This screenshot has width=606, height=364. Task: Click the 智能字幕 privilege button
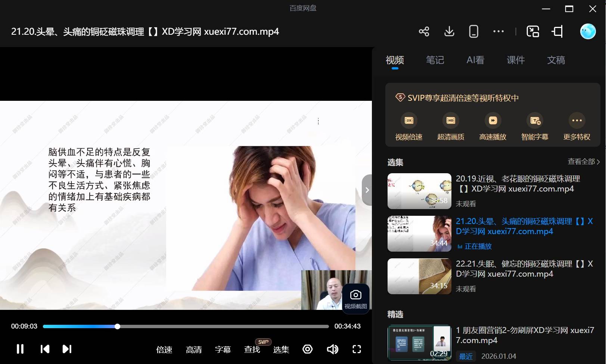(x=535, y=127)
